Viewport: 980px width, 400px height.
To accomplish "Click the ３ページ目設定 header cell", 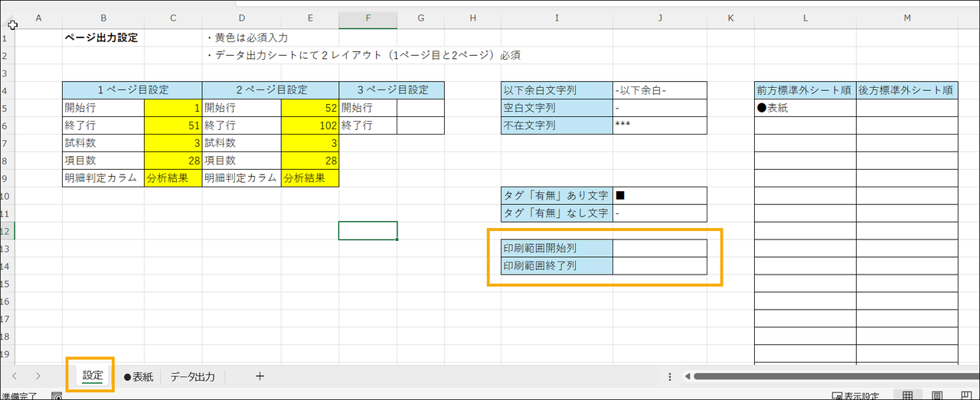I will coord(391,90).
